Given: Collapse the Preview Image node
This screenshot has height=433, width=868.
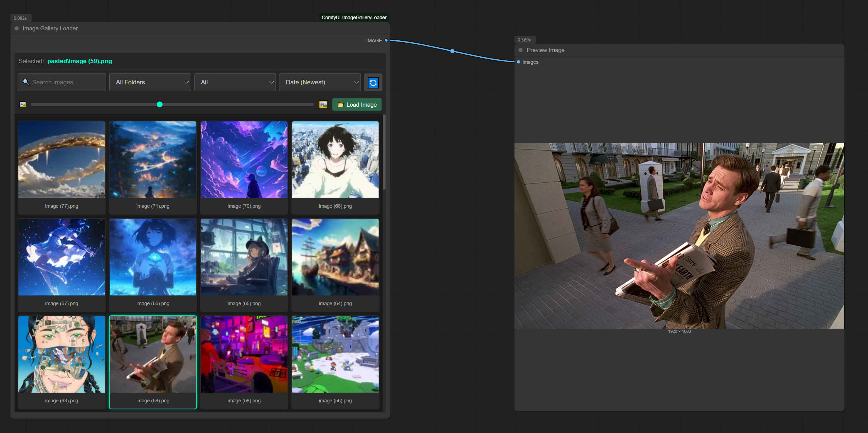Looking at the screenshot, I should click(521, 50).
